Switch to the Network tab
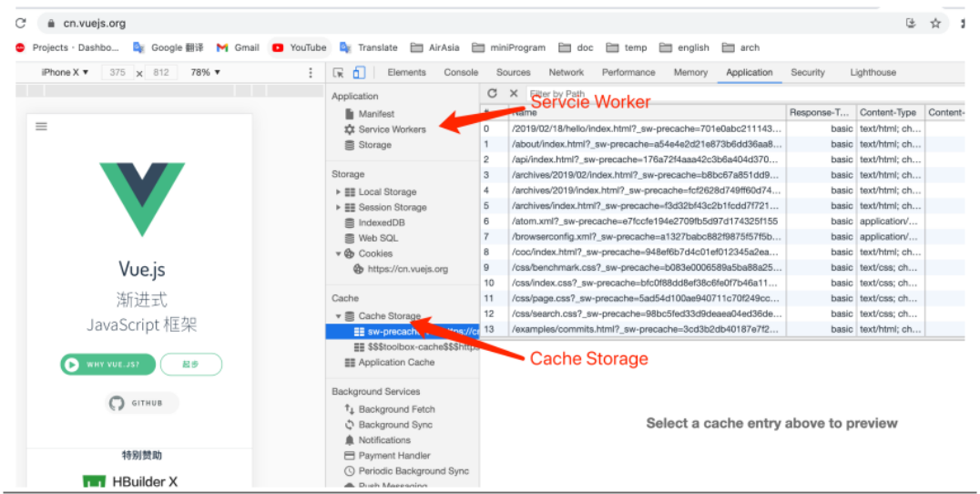The width and height of the screenshot is (980, 494). pos(567,73)
